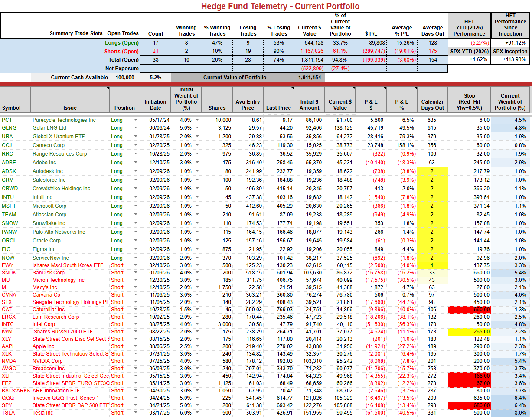Select the Shorts (Open) row label
Image resolution: width=532 pixels, height=418 pixels.
(x=121, y=52)
